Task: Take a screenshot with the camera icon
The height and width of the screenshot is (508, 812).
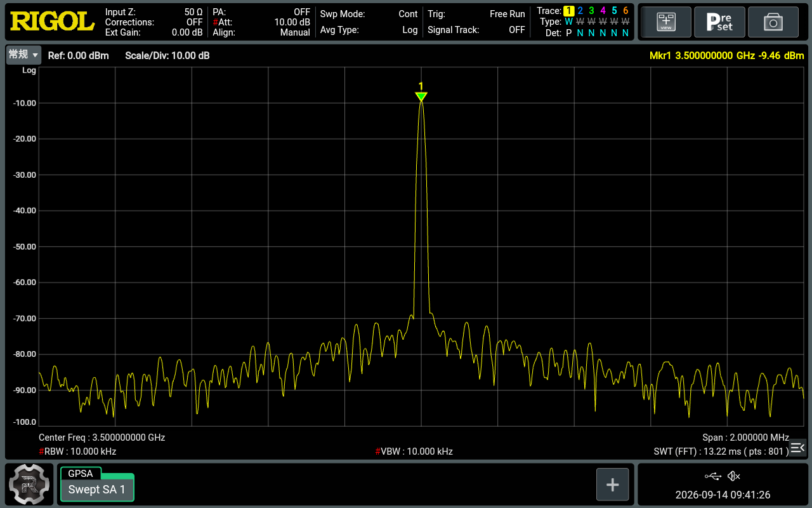Action: tap(773, 22)
